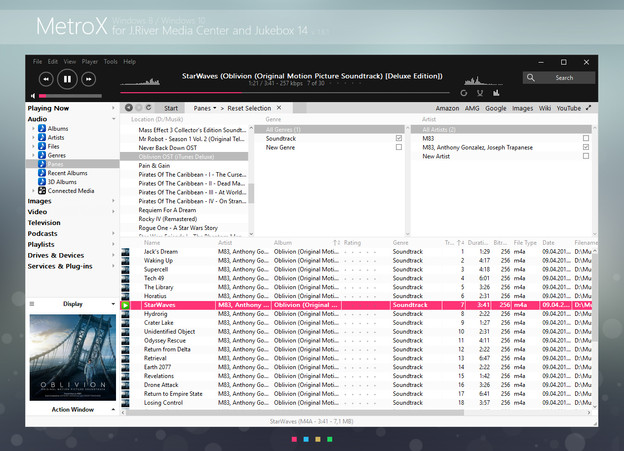The width and height of the screenshot is (624, 451).
Task: Select All Artists (2) row
Action: point(501,129)
